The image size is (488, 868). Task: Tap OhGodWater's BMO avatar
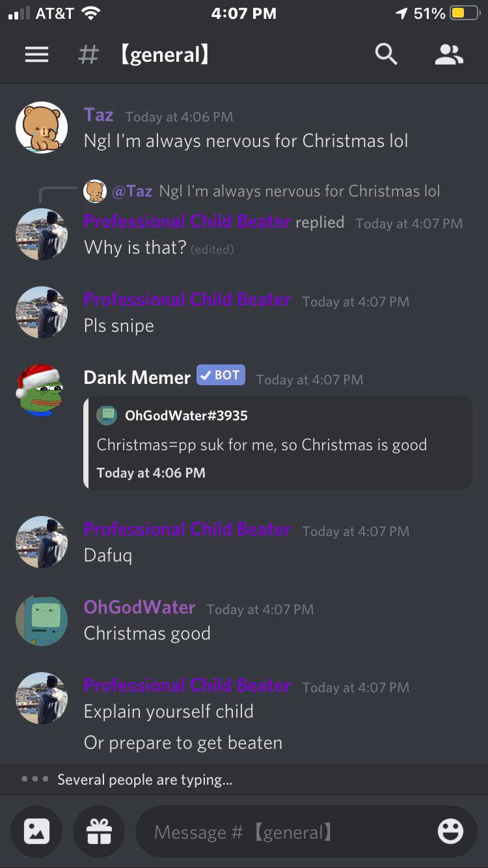point(42,621)
